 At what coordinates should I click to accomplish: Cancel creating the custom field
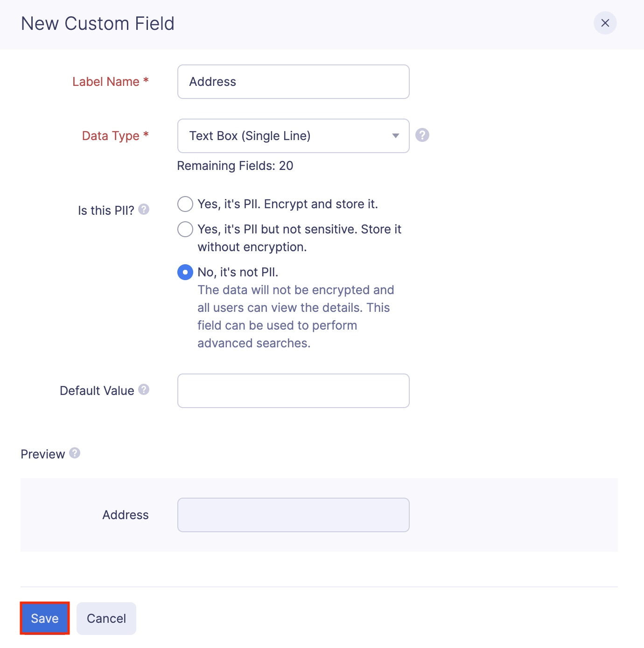coord(106,618)
